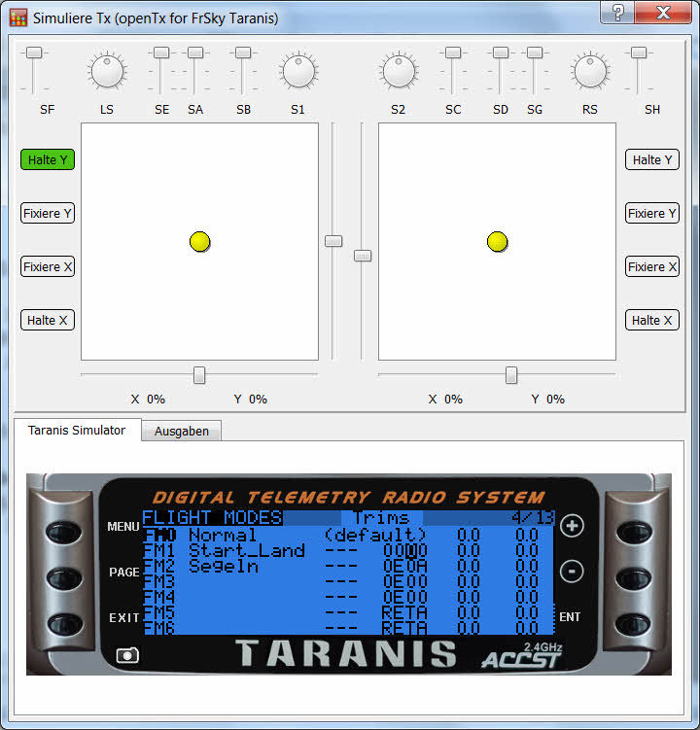This screenshot has height=730, width=700.
Task: Click the FLIGHT MODES title on the LCD
Action: (x=212, y=518)
